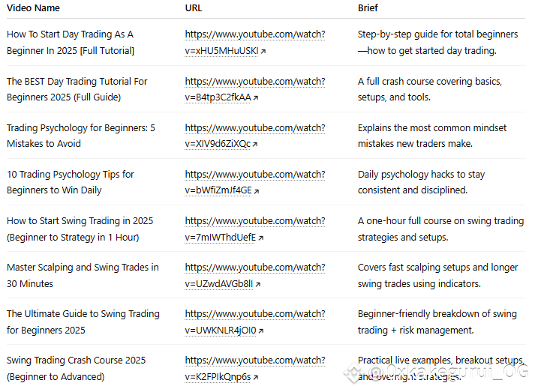Open the How to Start Swing Trading URL
535x392 pixels.
click(255, 229)
